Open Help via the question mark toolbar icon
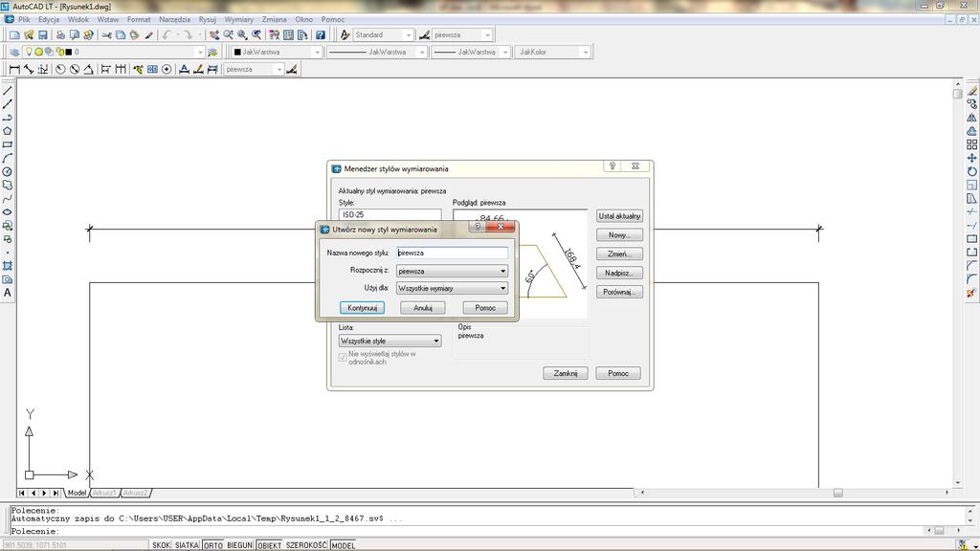 [321, 35]
